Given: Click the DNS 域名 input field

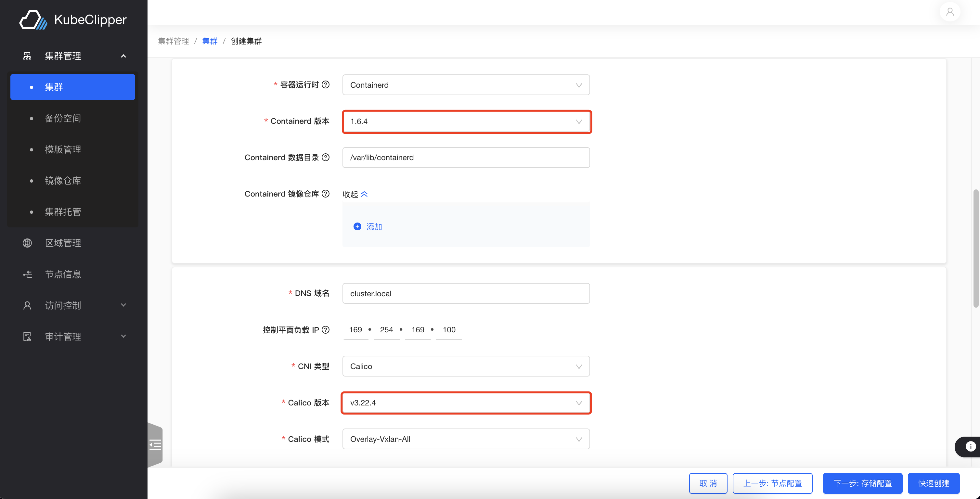Looking at the screenshot, I should click(466, 293).
